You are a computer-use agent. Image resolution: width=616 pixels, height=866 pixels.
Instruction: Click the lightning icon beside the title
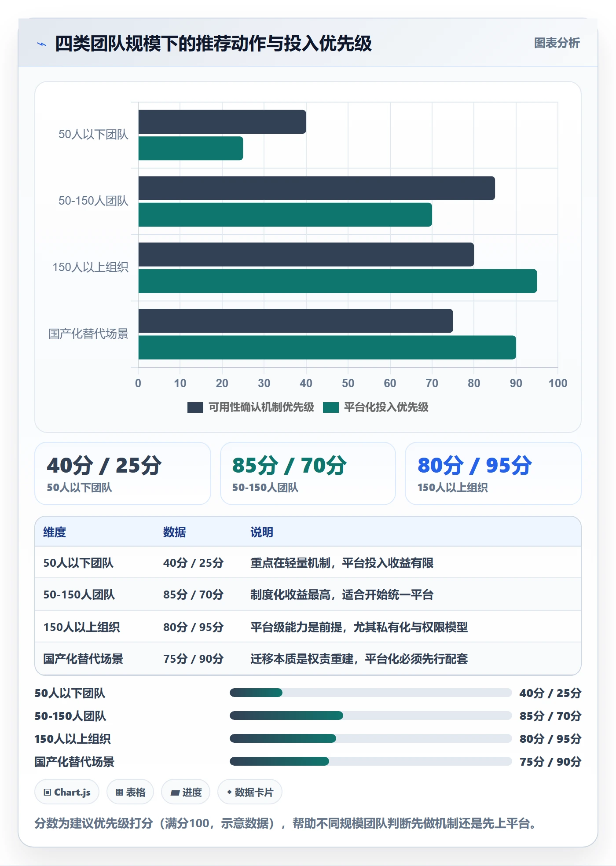pos(42,44)
